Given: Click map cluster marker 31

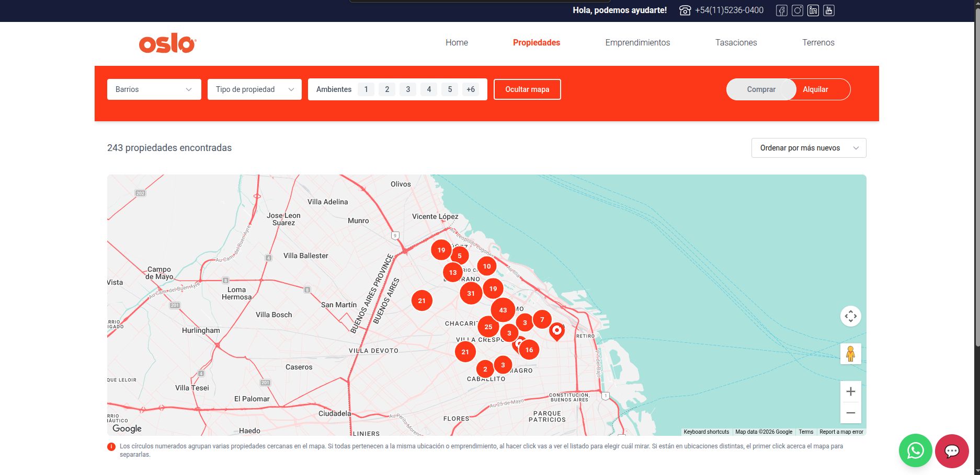Looking at the screenshot, I should click(471, 293).
